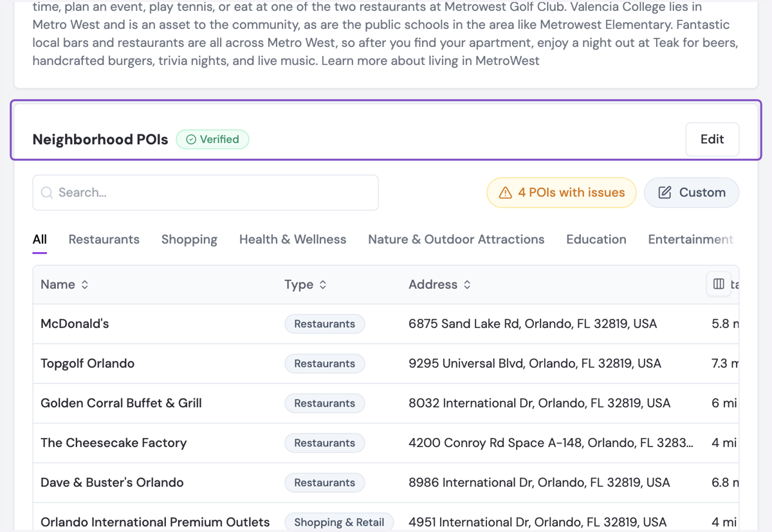Click the Restaurants tag on McDonald's row
Viewport: 772px width, 532px height.
[x=325, y=324]
